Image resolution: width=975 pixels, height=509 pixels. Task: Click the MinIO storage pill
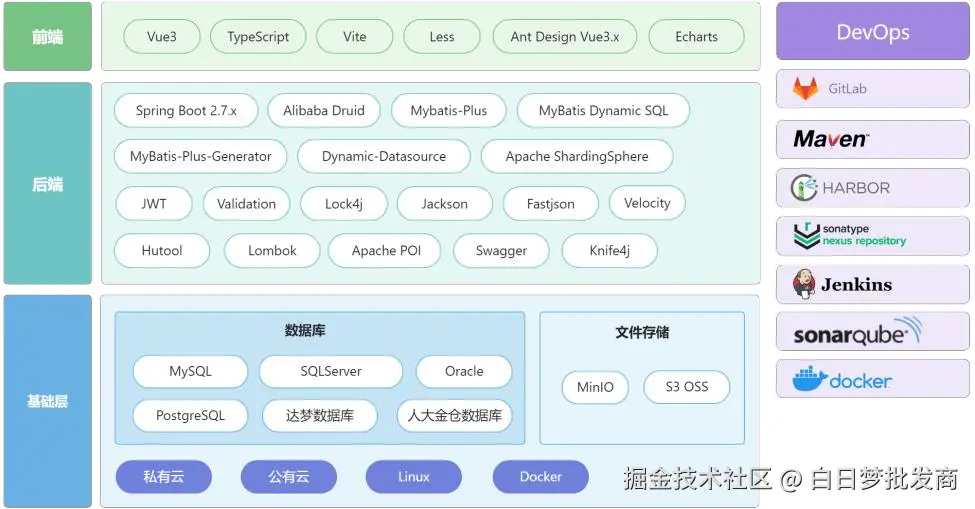[595, 387]
